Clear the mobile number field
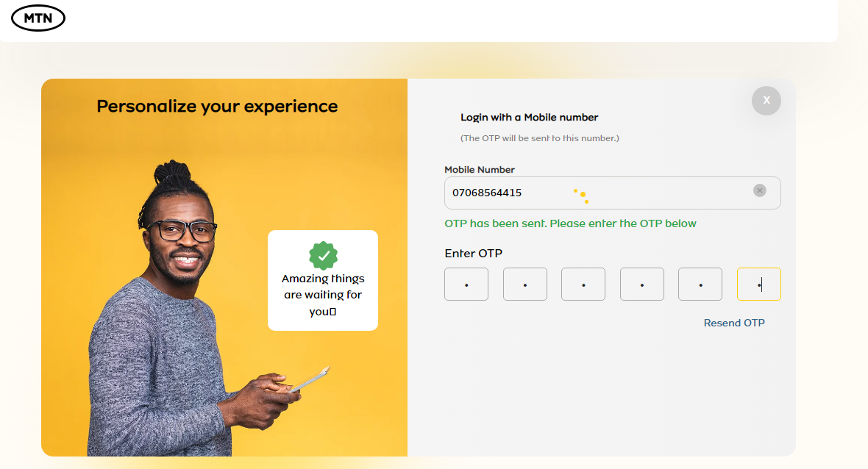 pyautogui.click(x=759, y=190)
